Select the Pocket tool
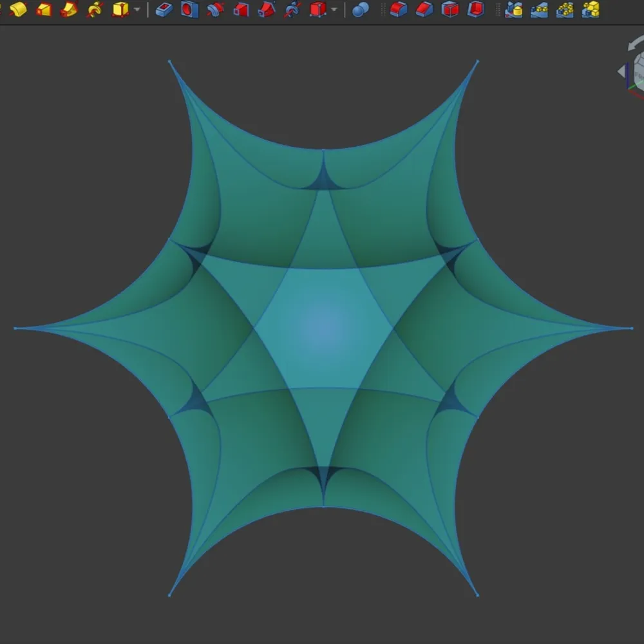Viewport: 644px width, 644px height. click(164, 9)
